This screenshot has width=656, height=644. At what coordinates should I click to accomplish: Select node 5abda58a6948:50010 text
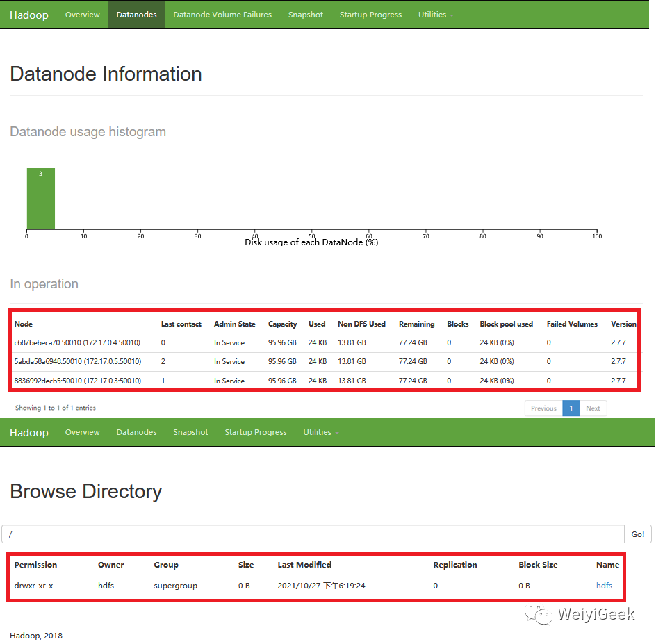point(78,361)
